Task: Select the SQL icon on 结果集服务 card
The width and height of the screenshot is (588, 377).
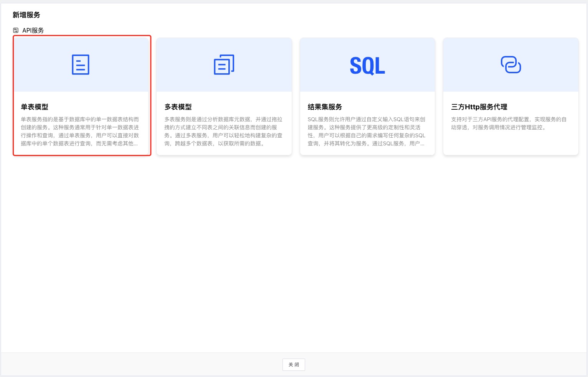Action: pos(367,64)
